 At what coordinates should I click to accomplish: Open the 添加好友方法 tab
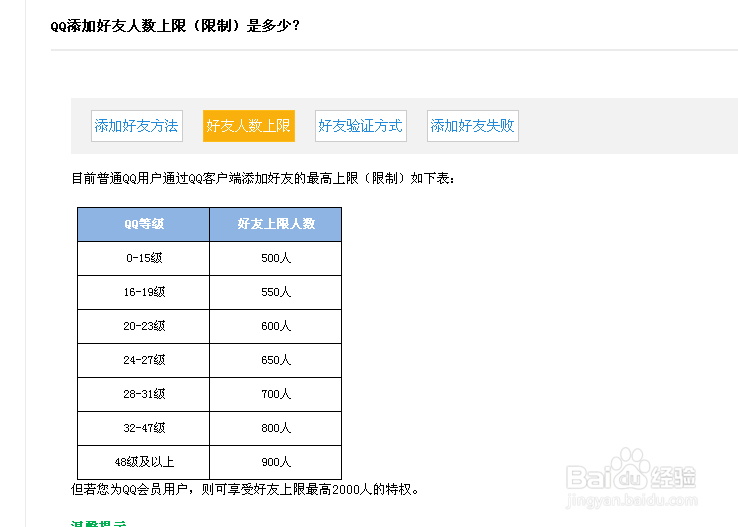(x=136, y=126)
